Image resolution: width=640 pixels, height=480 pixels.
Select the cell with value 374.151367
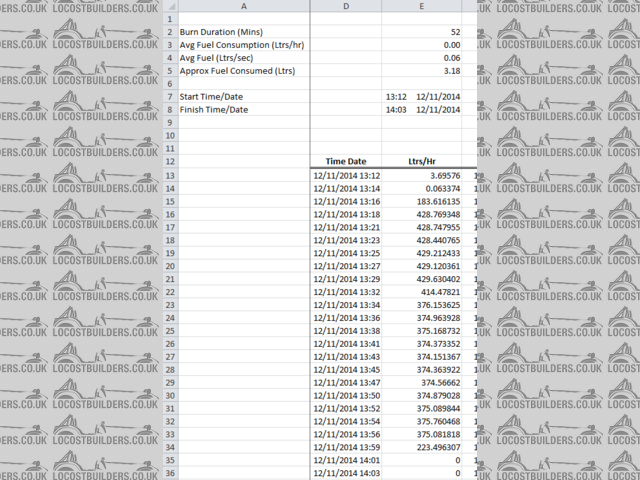click(422, 357)
